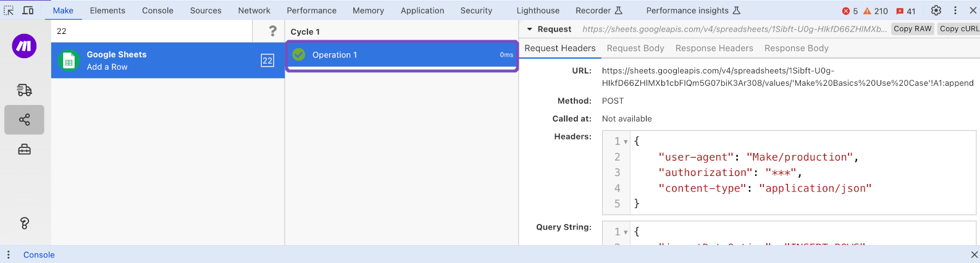Select the Operation 1 row
This screenshot has height=263, width=980.
coord(401,55)
